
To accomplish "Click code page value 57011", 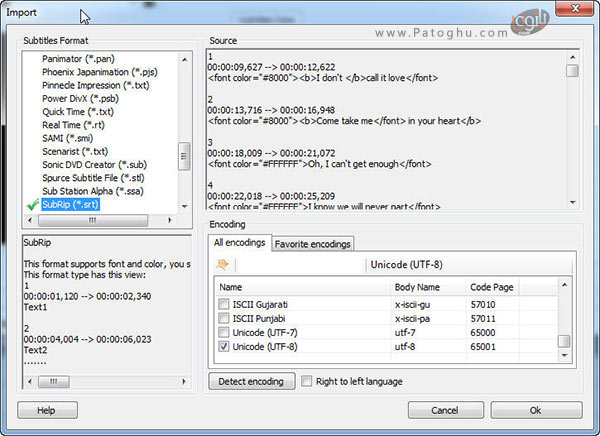I will [x=483, y=318].
